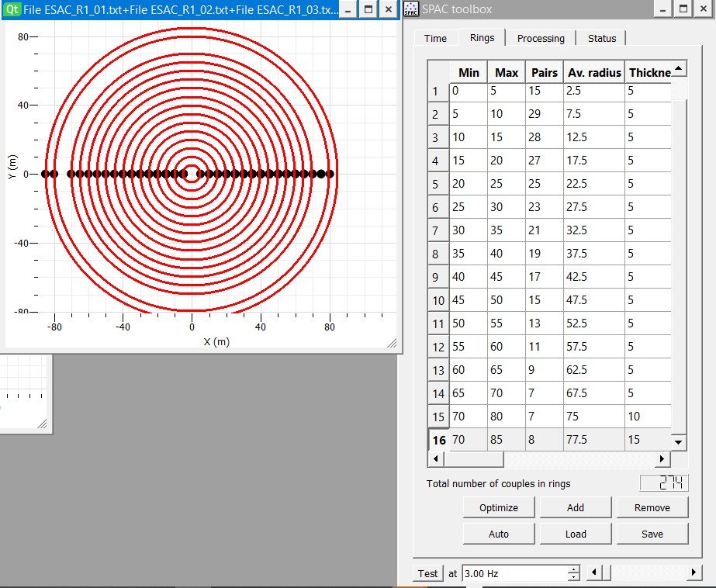Screen dimensions: 716x588
Task: Close the ESAC plot window
Action: coord(389,10)
